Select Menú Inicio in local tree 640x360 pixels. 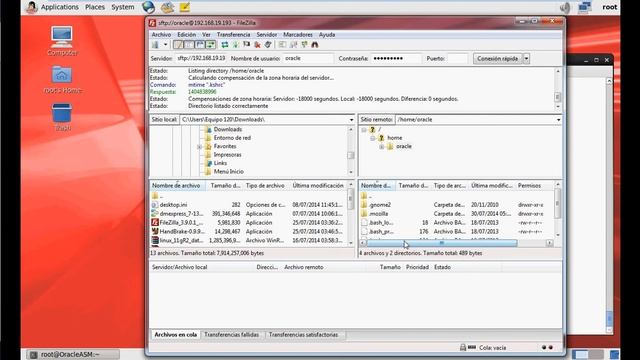229,171
